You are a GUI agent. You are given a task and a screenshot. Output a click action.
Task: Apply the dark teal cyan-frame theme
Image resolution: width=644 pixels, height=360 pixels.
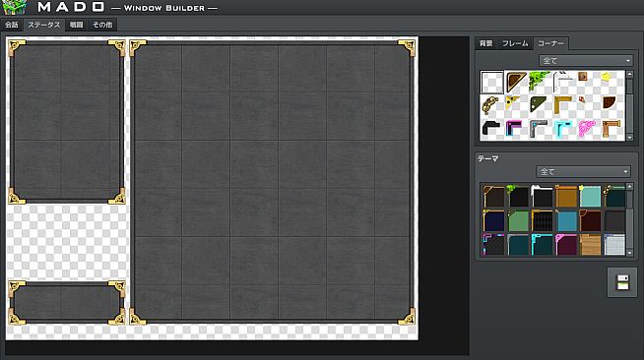click(542, 245)
